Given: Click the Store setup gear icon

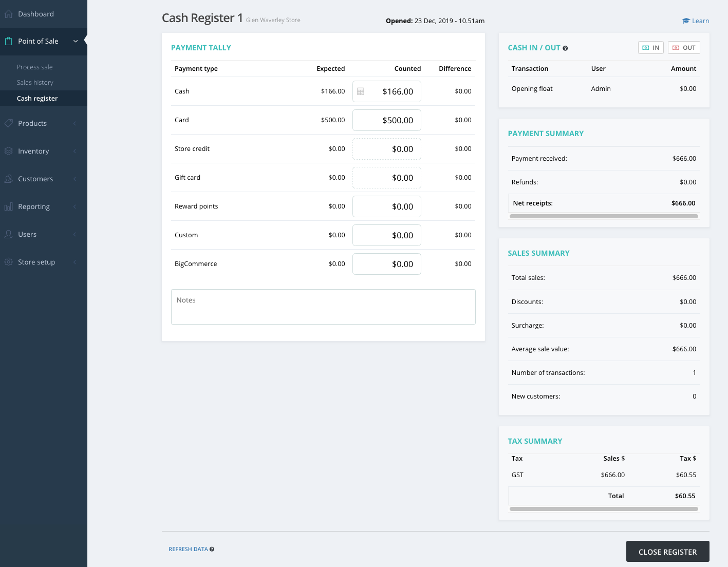Looking at the screenshot, I should (x=8, y=262).
